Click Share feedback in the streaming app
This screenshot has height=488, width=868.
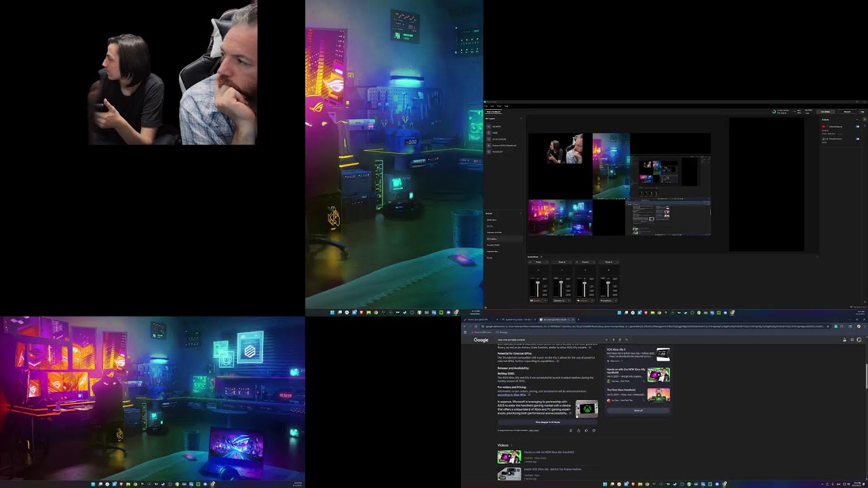pyautogui.click(x=494, y=112)
